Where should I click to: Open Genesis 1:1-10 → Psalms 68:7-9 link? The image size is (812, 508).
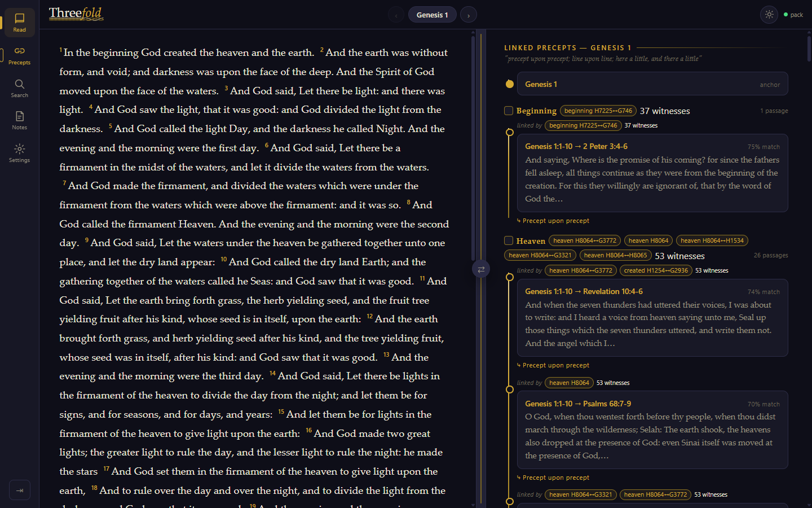click(x=578, y=404)
